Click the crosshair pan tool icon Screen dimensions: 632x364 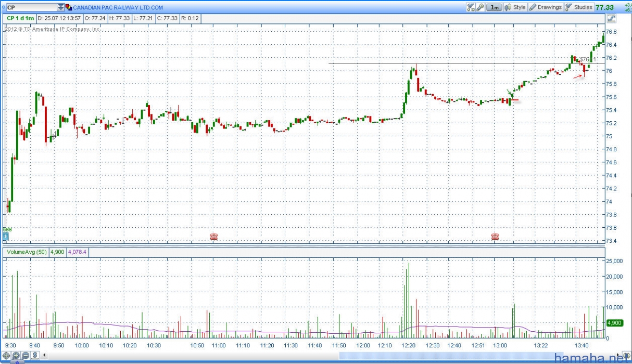pos(7,356)
